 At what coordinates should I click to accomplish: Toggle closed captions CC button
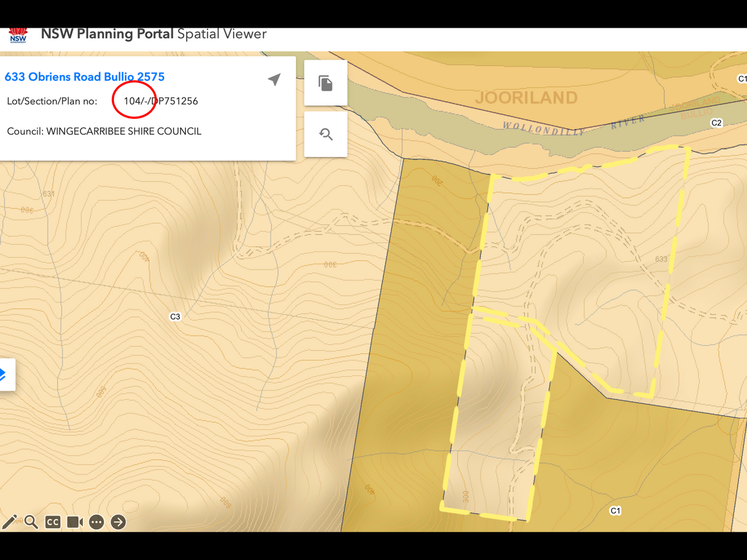[53, 522]
